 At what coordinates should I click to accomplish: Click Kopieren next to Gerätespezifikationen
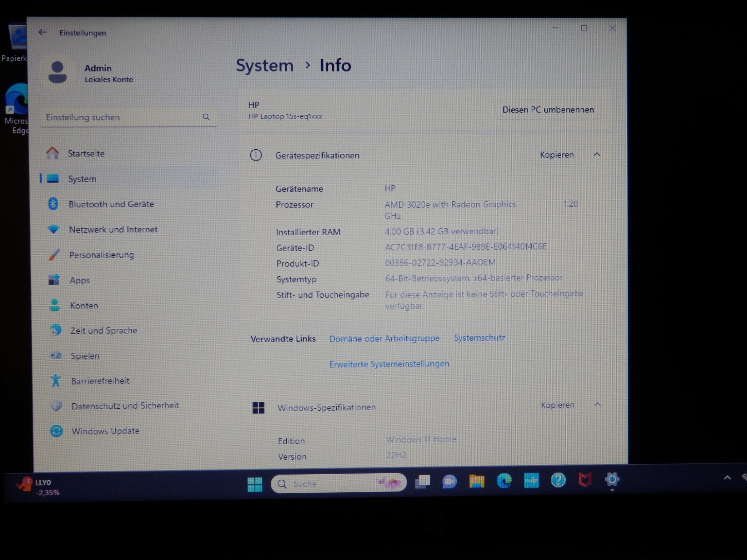[x=557, y=154]
